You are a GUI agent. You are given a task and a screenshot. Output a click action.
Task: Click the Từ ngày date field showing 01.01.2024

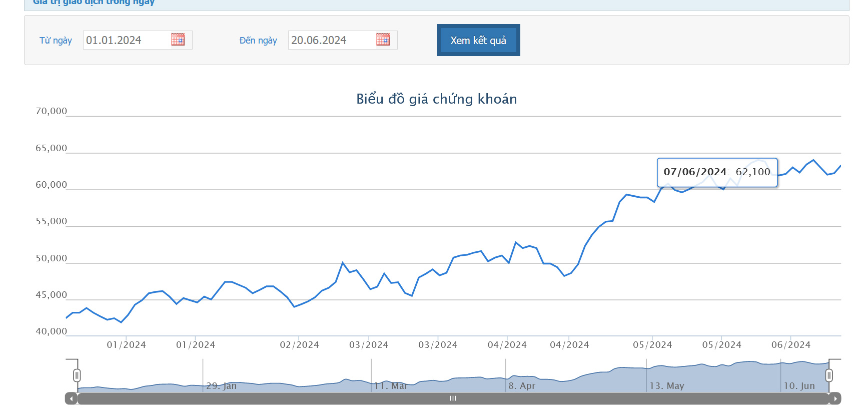138,40
